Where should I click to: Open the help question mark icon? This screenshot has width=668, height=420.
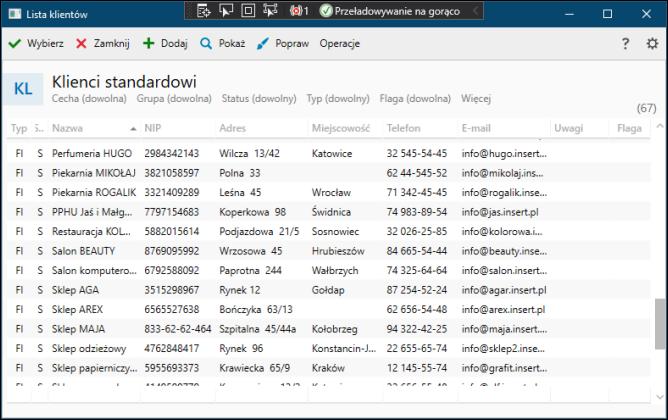625,43
